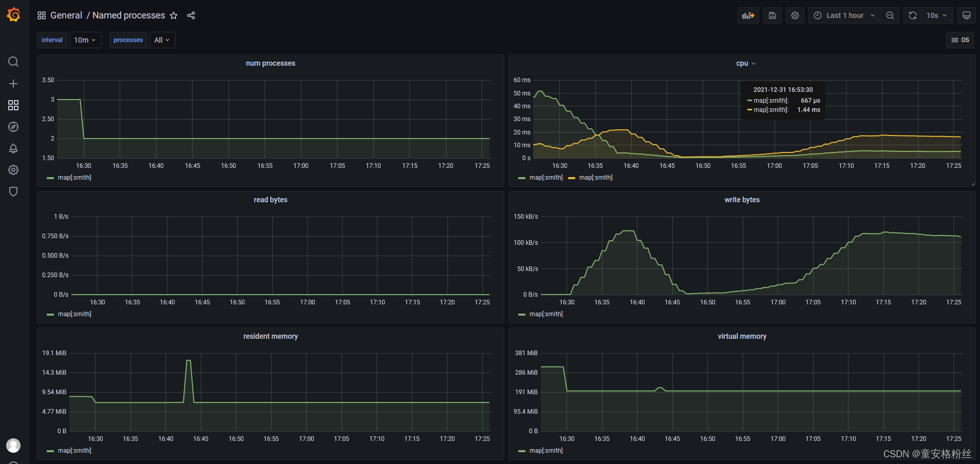Expand the processes All dropdown

tap(162, 40)
